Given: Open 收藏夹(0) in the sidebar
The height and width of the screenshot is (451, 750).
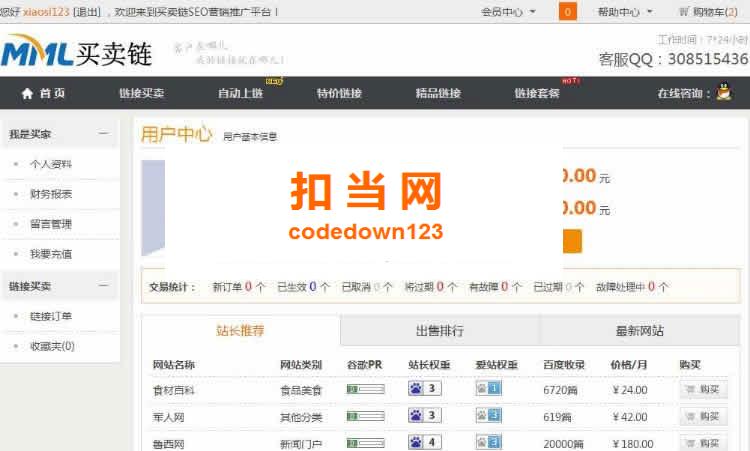Looking at the screenshot, I should pos(52,346).
